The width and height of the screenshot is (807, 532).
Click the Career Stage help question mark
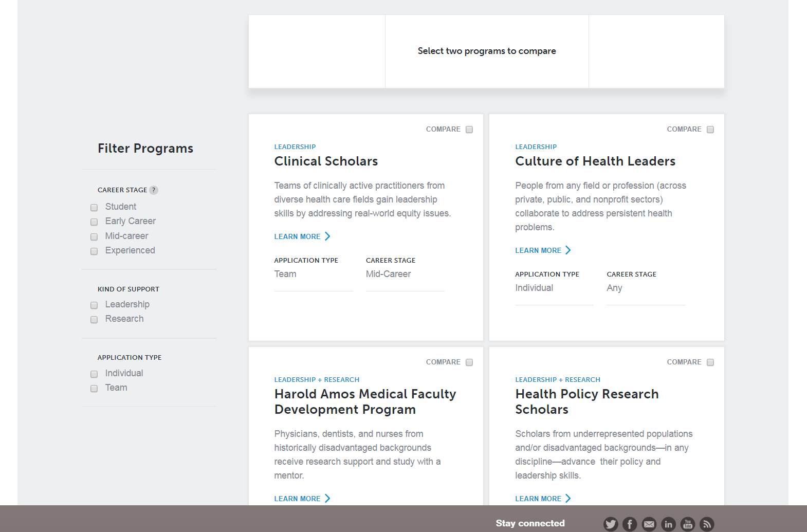pos(153,190)
